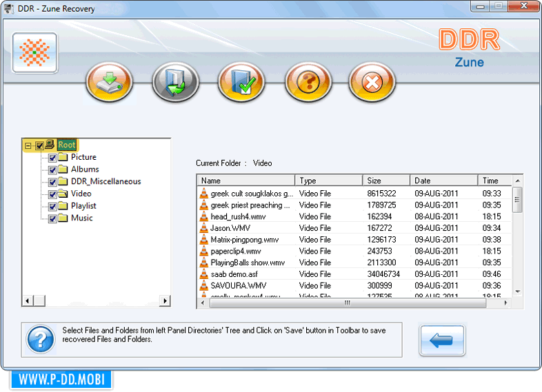Click VLC cone icon of SAVOURA.WMV

coord(204,285)
